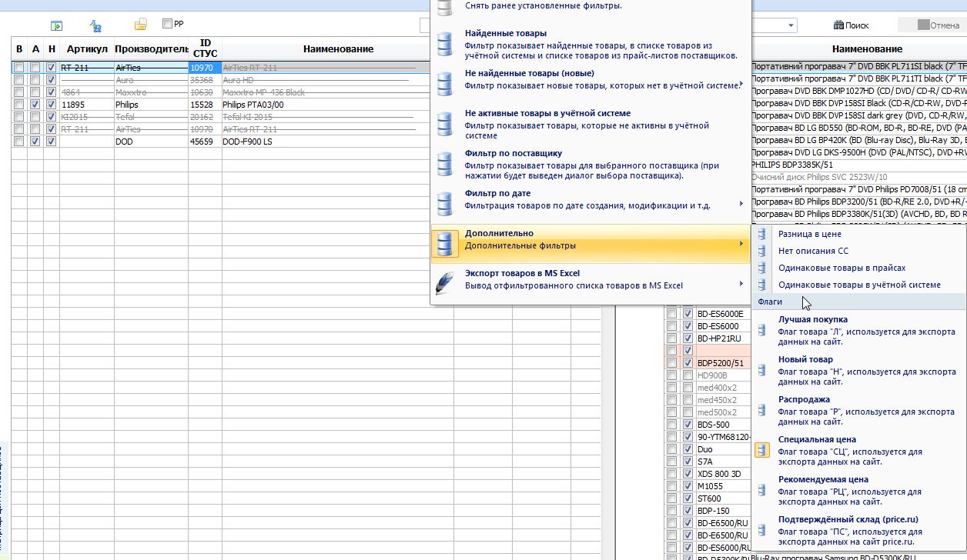This screenshot has height=560, width=967.
Task: Select the cell 'Philips PTA03/00'
Action: click(337, 105)
